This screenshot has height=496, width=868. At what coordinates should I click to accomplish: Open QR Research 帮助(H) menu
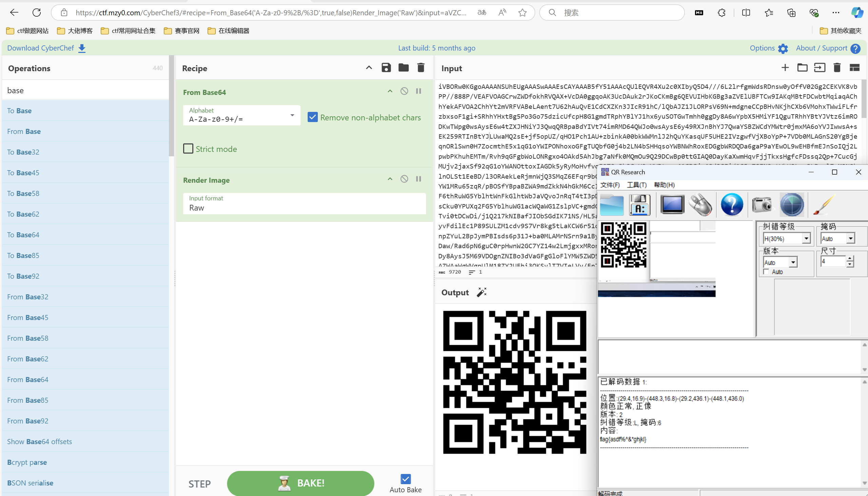664,185
